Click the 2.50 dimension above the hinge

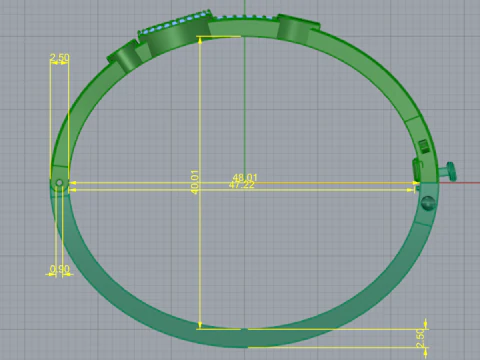pyautogui.click(x=60, y=58)
